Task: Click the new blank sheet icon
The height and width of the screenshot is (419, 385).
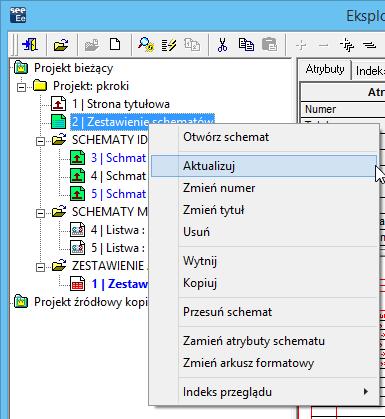Action: tap(115, 44)
